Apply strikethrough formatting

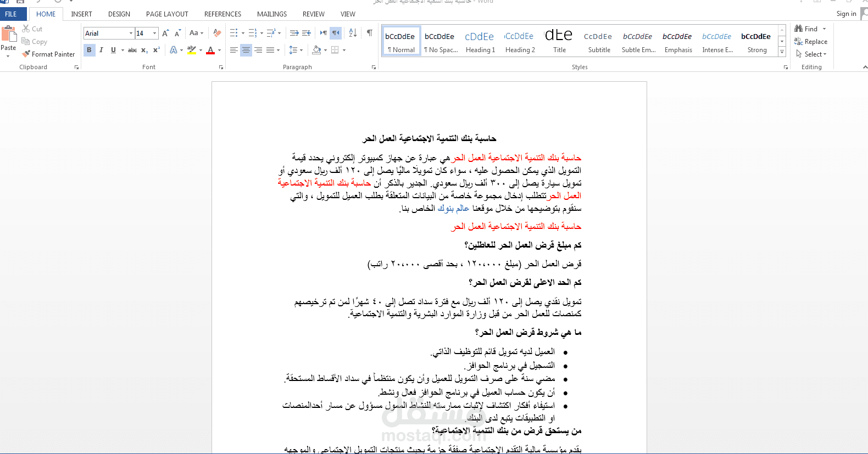click(132, 50)
